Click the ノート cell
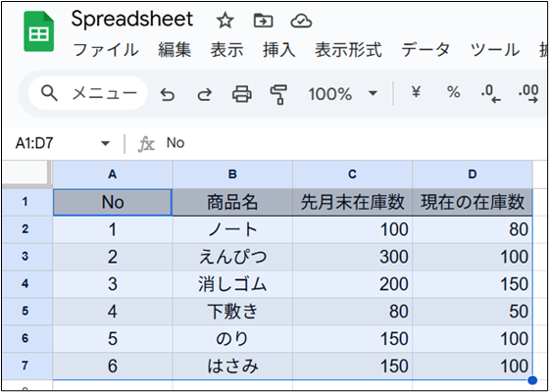 (232, 230)
